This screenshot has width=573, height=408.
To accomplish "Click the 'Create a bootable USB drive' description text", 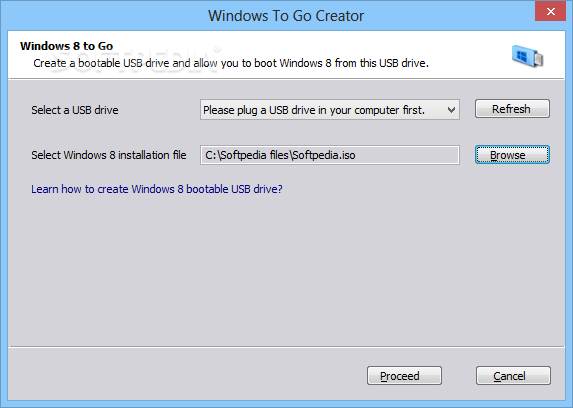I will pyautogui.click(x=231, y=63).
